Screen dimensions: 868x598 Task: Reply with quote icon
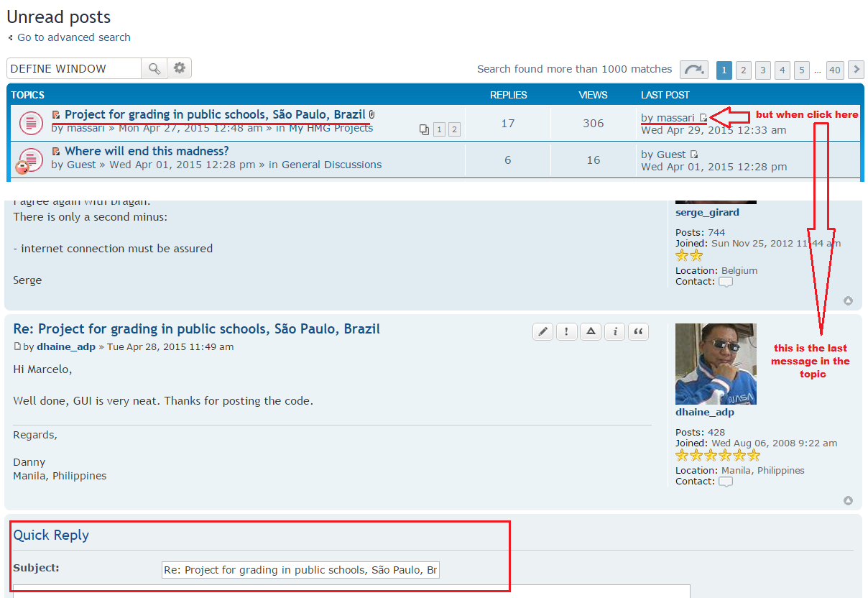coord(638,331)
